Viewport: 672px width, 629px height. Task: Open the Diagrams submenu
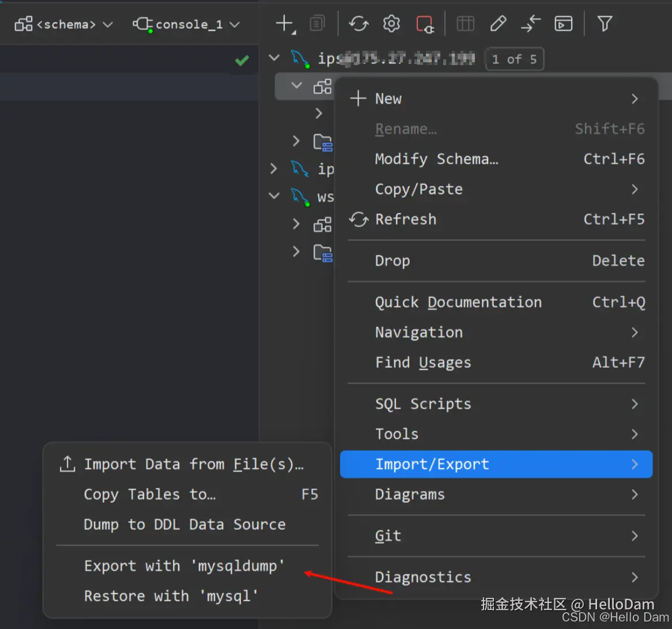(x=496, y=494)
